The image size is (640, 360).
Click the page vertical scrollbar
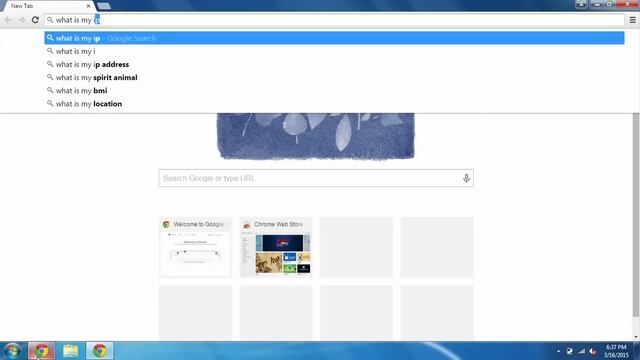click(636, 215)
